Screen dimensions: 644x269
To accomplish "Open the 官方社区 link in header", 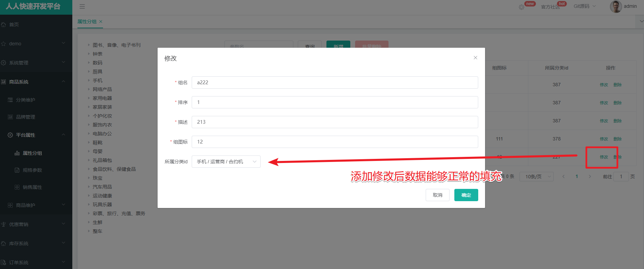I will [550, 7].
